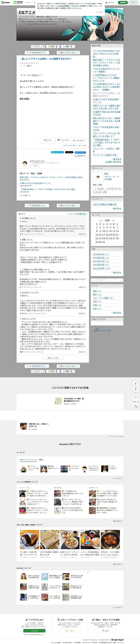Screen dimensions: 140x644
Task: Close the cookie notice with とじる
Action: click(x=100, y=12)
